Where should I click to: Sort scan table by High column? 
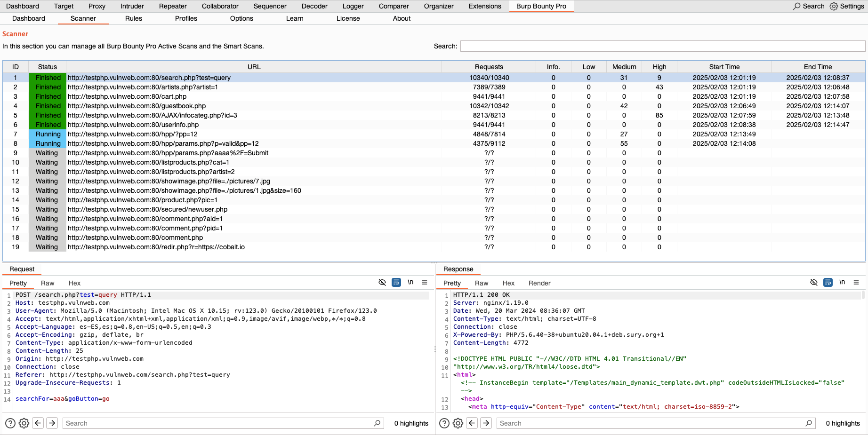(x=659, y=67)
